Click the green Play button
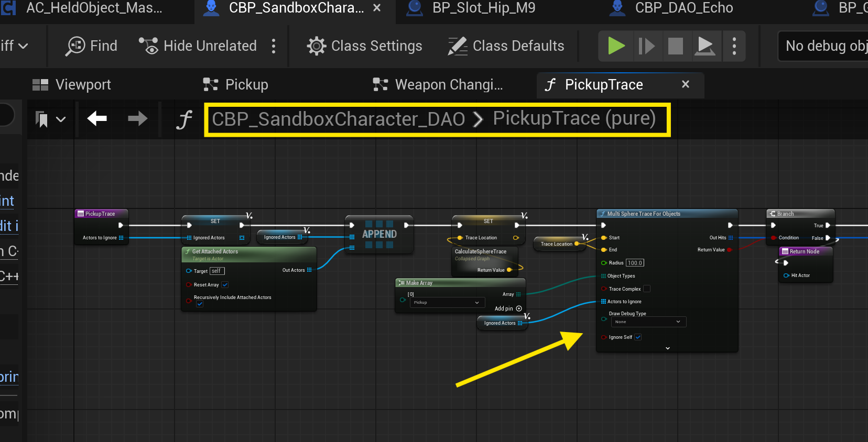This screenshot has width=868, height=442. [616, 46]
